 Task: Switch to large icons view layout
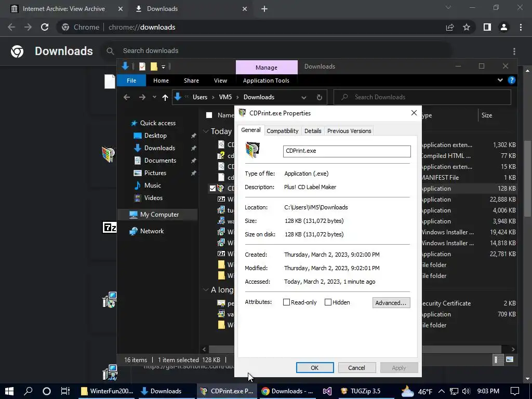point(510,360)
